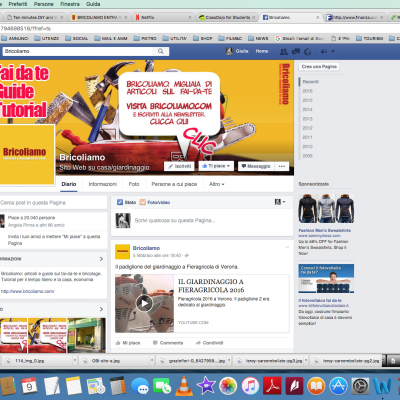400x400 pixels.
Task: Open the App Store from the Dock
Action: 338,386
